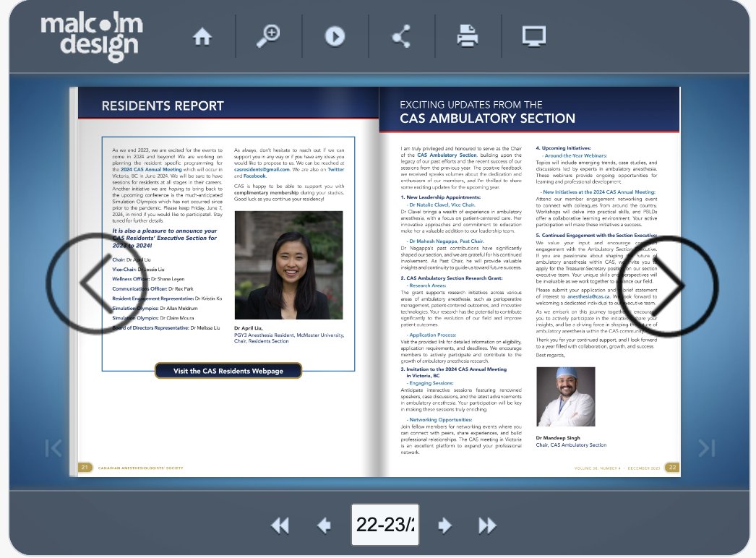Jump to last page using side skip icon
This screenshot has height=558, width=756.
tap(707, 448)
